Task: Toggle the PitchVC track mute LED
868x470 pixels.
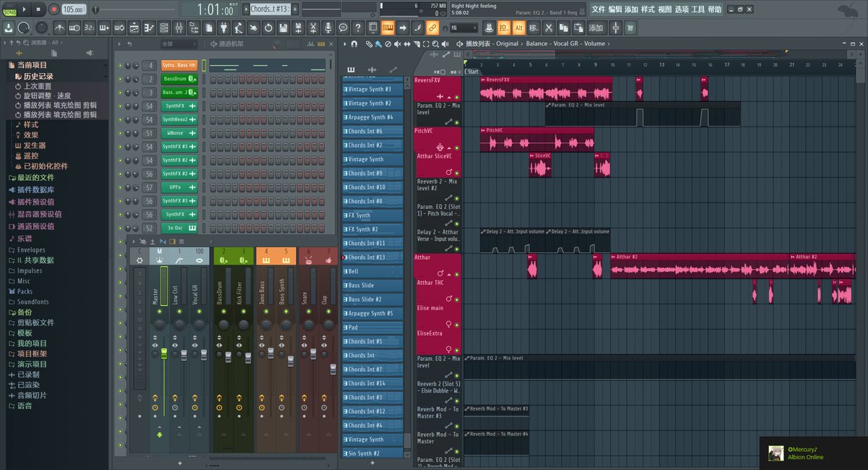Action: 456,148
